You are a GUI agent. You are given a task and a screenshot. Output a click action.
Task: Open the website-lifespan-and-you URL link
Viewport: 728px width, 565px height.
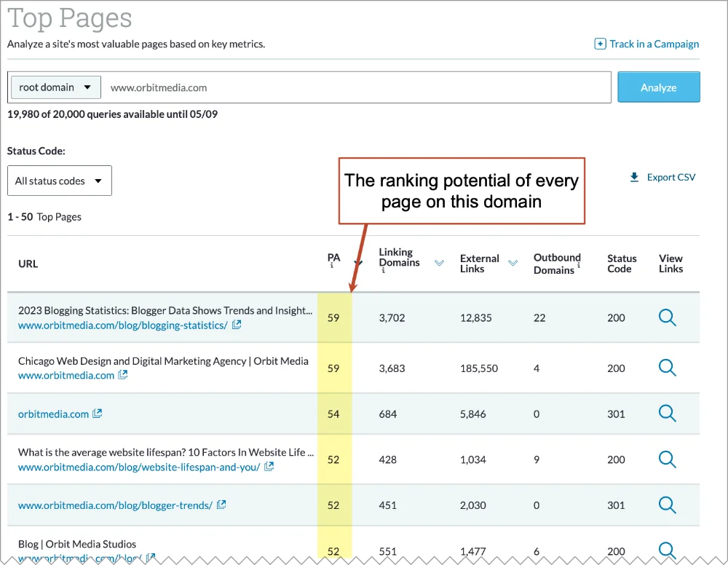pyautogui.click(x=139, y=467)
